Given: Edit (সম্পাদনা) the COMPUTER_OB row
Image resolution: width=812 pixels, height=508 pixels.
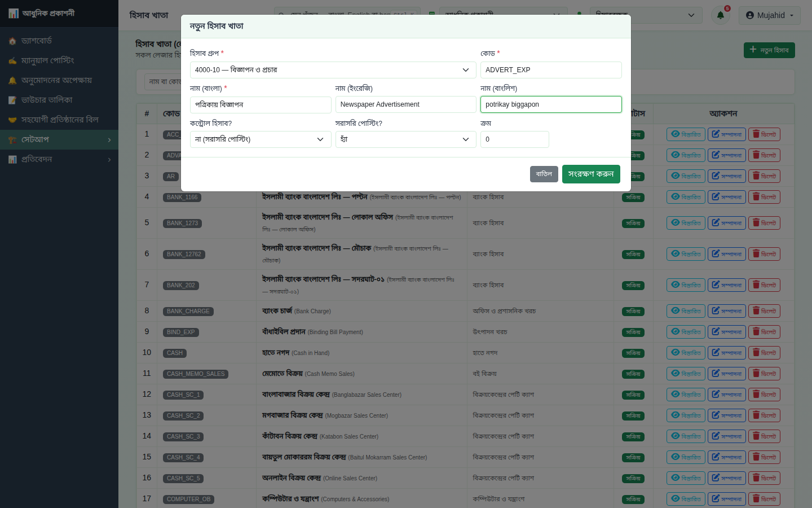Looking at the screenshot, I should [x=727, y=499].
